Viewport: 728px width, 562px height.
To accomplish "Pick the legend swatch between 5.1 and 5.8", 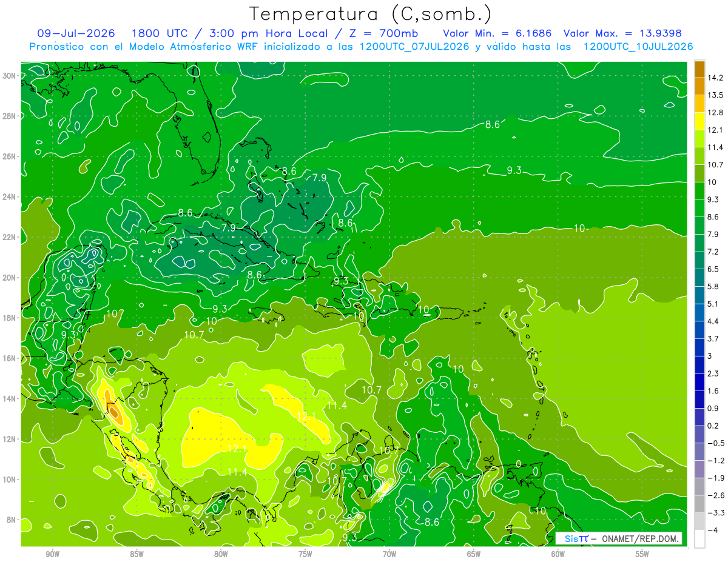I will point(699,295).
